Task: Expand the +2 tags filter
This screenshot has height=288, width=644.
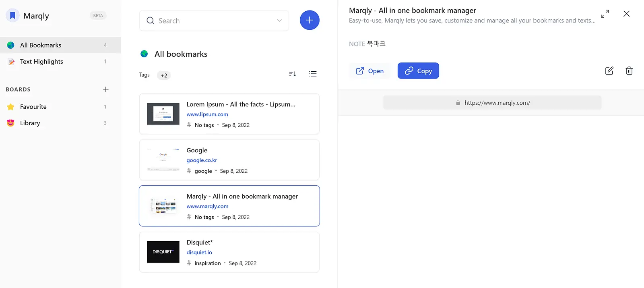Action: [164, 75]
